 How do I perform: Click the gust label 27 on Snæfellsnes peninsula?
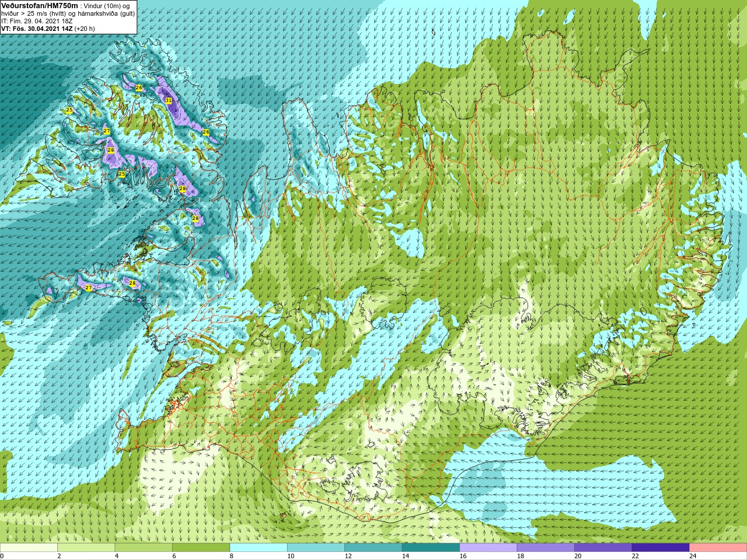click(89, 288)
